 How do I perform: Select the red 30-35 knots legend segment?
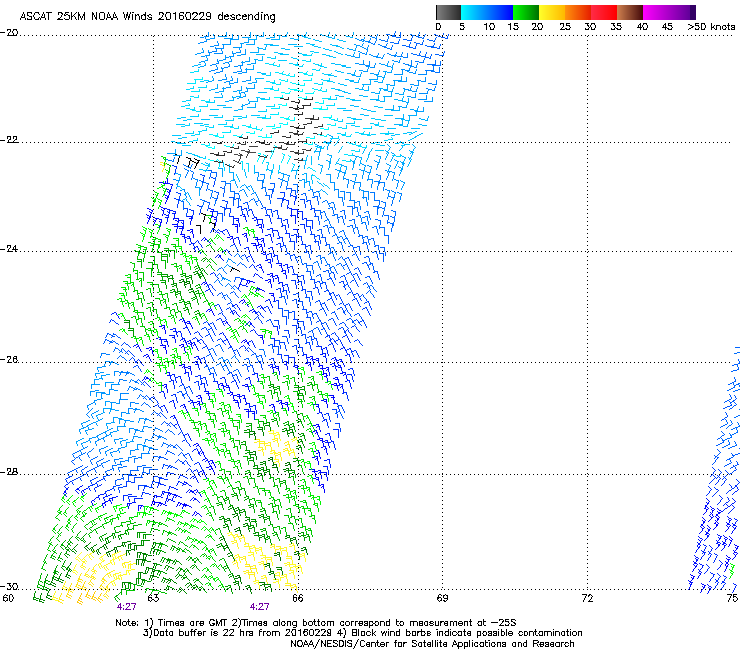(x=604, y=12)
